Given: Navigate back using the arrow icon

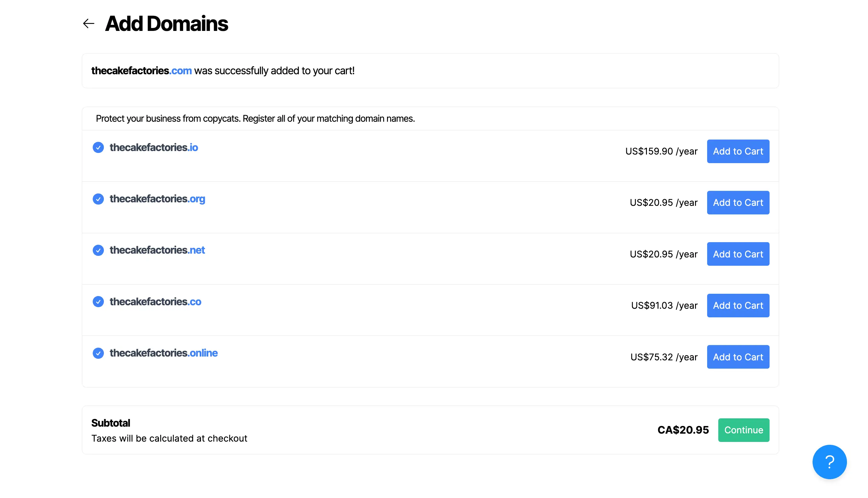Looking at the screenshot, I should (x=88, y=23).
